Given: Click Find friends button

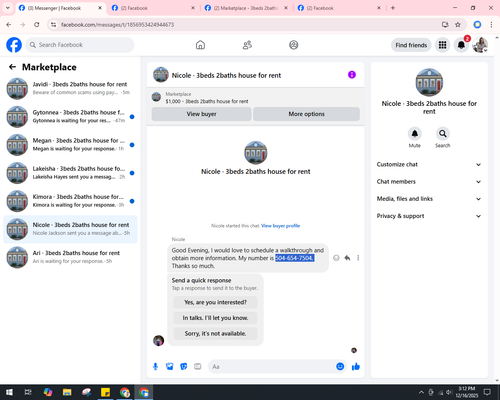Looking at the screenshot, I should (411, 45).
